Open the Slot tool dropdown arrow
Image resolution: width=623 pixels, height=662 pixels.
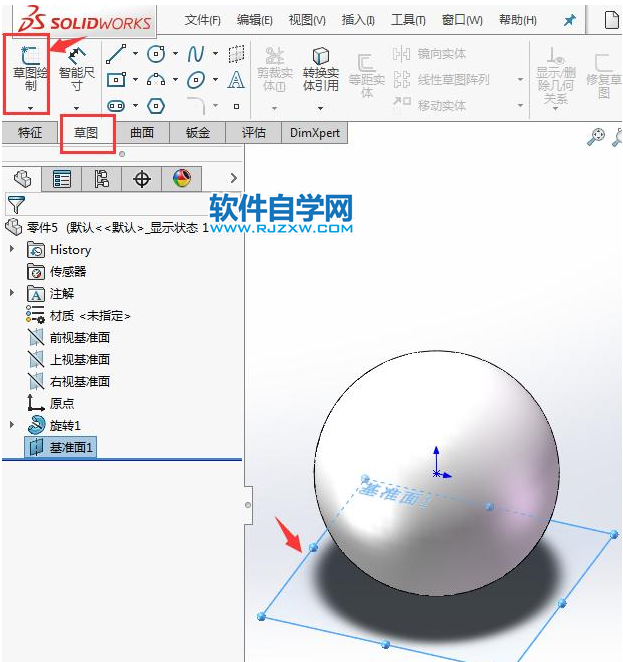pos(135,105)
